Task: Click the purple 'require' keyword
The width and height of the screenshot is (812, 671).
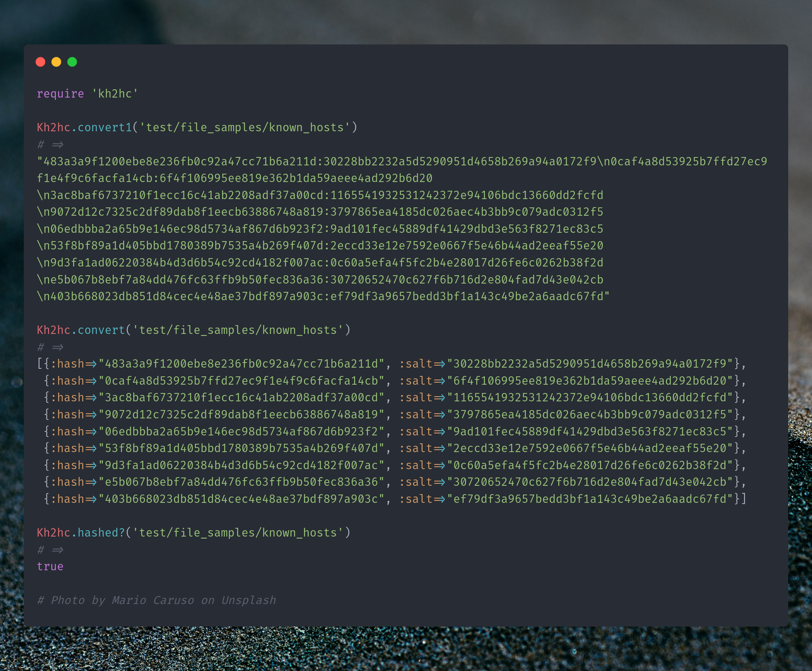Action: pyautogui.click(x=60, y=94)
